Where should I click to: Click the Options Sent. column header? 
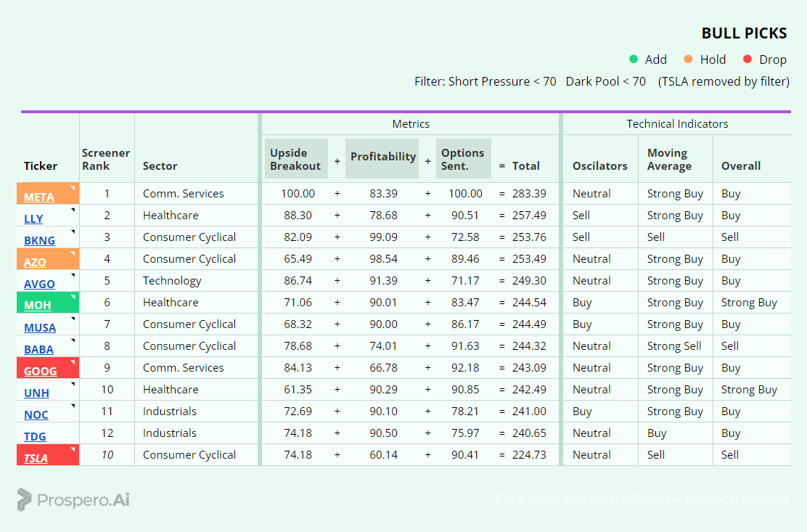tap(463, 159)
